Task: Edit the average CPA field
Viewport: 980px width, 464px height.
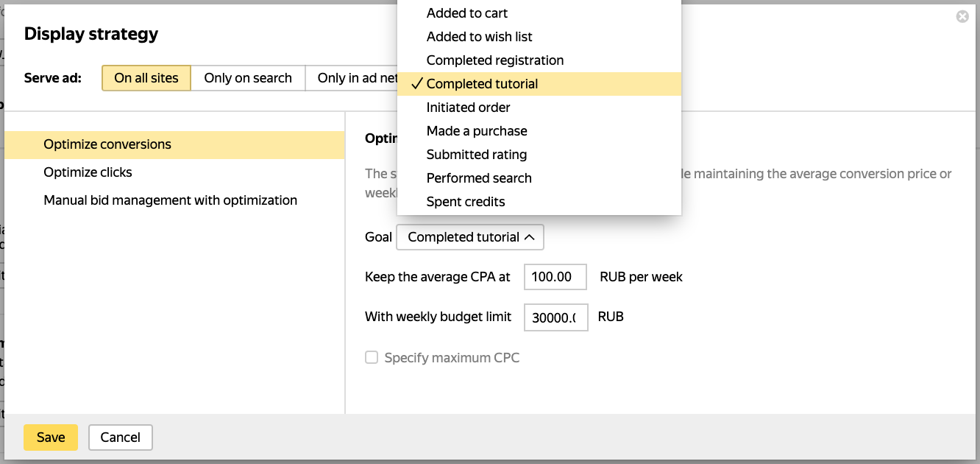Action: pos(555,278)
